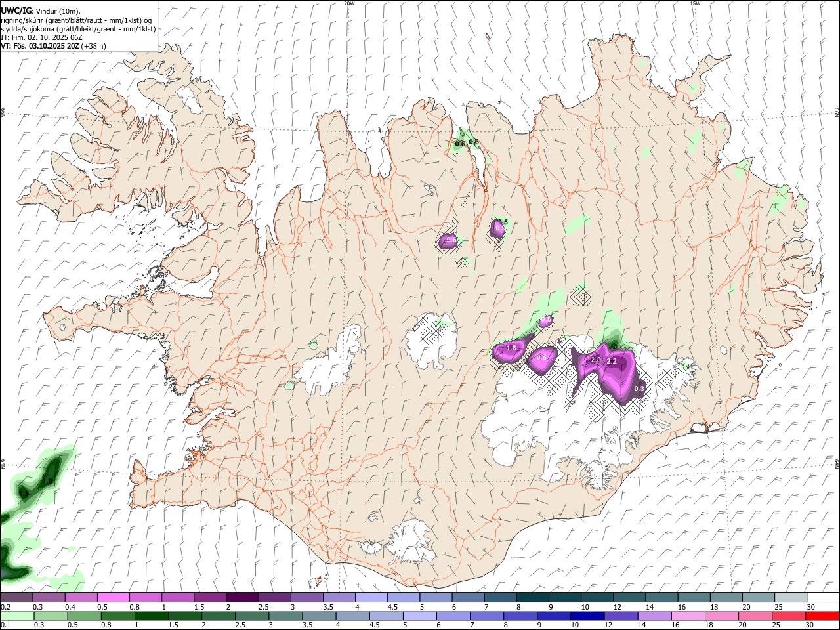The height and width of the screenshot is (630, 840).
Task: Select the light pink 16–18 legend swatch
Action: pos(688,616)
